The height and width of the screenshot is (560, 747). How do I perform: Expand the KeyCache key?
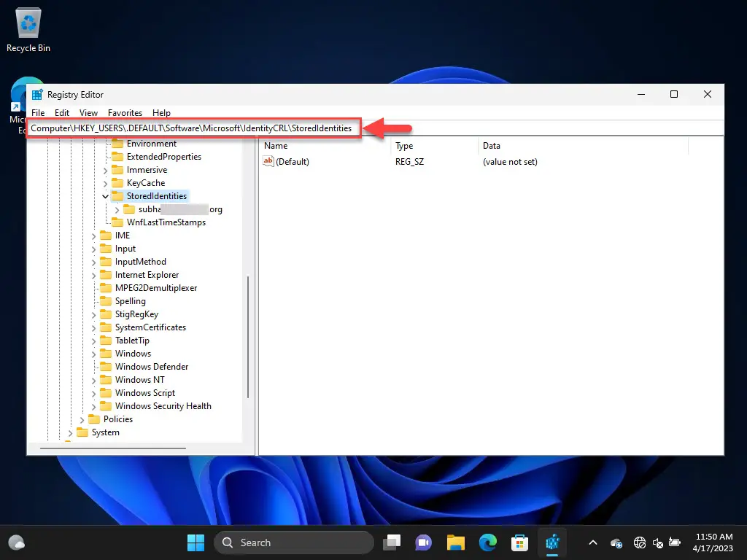pyautogui.click(x=105, y=183)
